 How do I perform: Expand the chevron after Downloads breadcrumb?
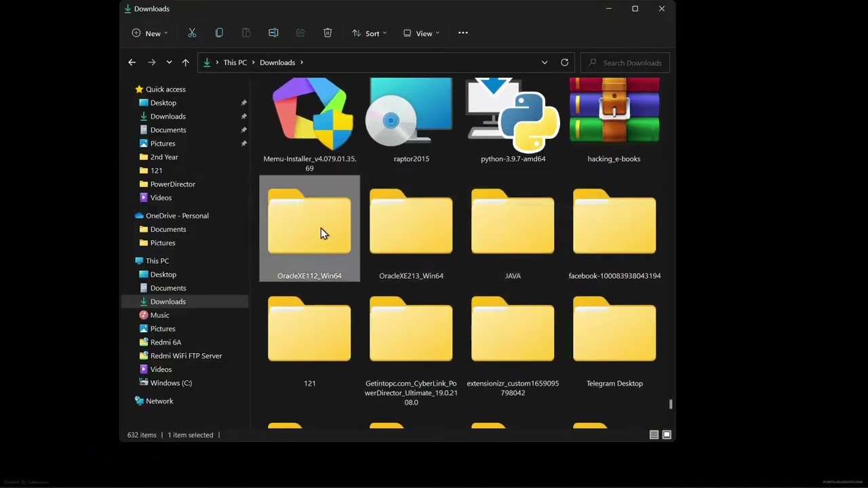click(x=302, y=62)
